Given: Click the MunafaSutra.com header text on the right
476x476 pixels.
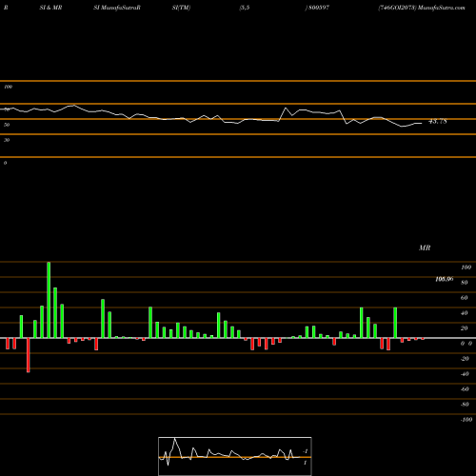Looking at the screenshot, I should [x=442, y=8].
